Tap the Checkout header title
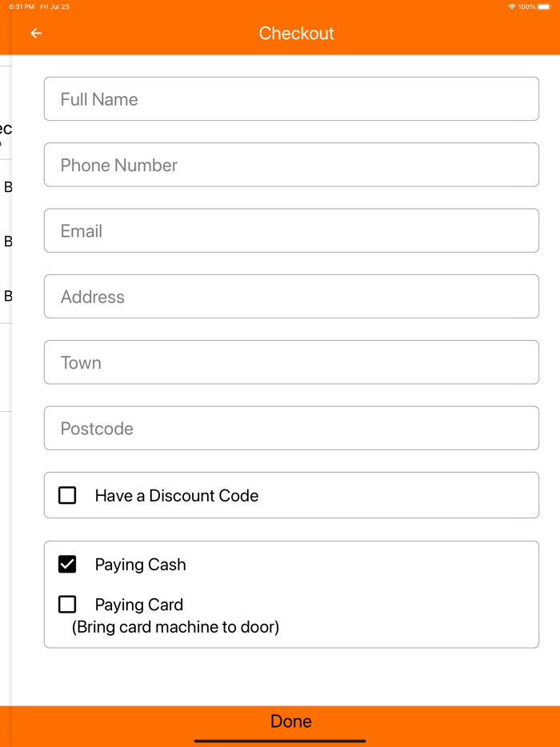The height and width of the screenshot is (747, 560). click(x=296, y=34)
